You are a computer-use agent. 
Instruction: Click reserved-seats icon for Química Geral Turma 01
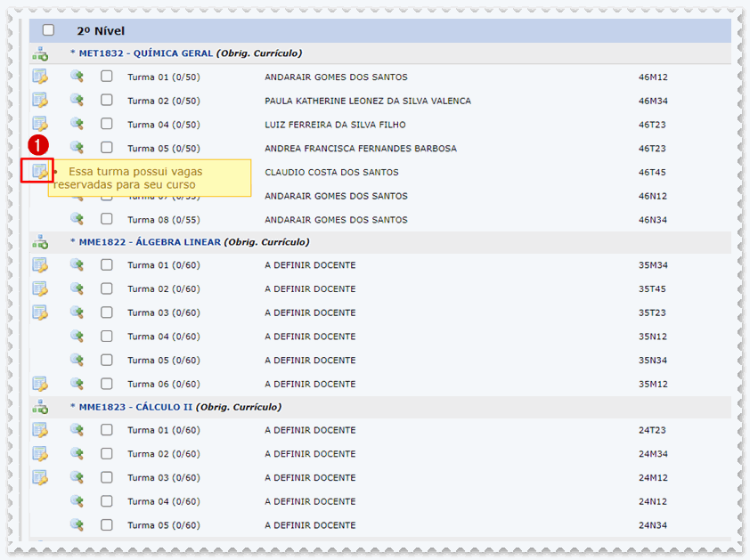pyautogui.click(x=39, y=77)
